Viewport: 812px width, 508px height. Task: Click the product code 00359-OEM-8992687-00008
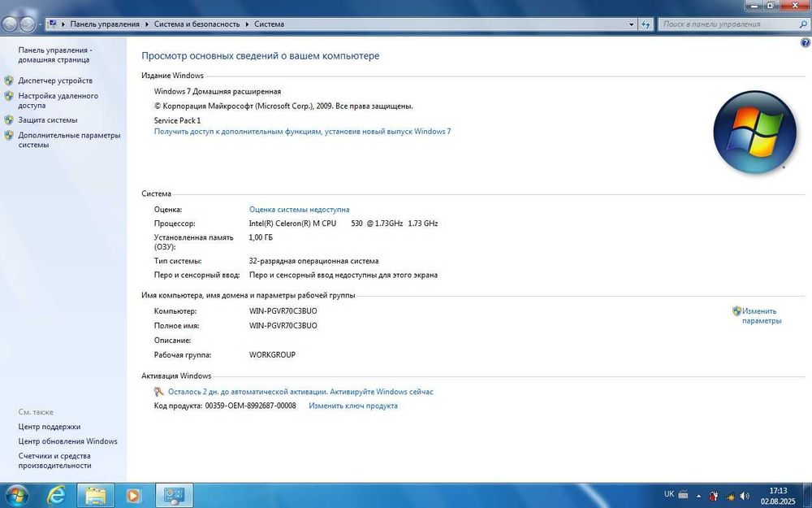pos(251,406)
